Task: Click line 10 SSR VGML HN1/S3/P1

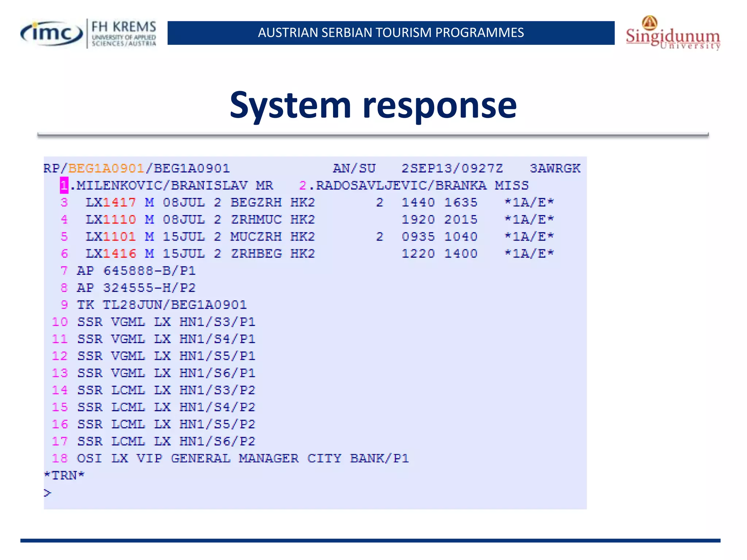Action: click(154, 322)
